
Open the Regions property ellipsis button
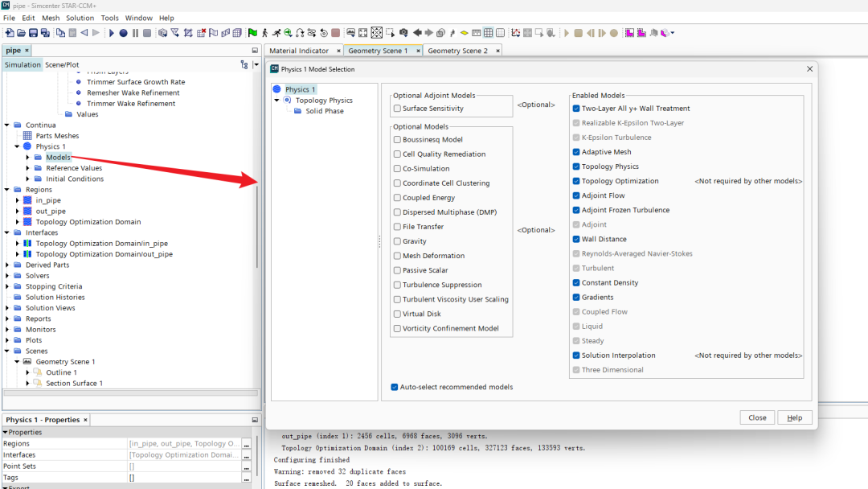pyautogui.click(x=247, y=444)
